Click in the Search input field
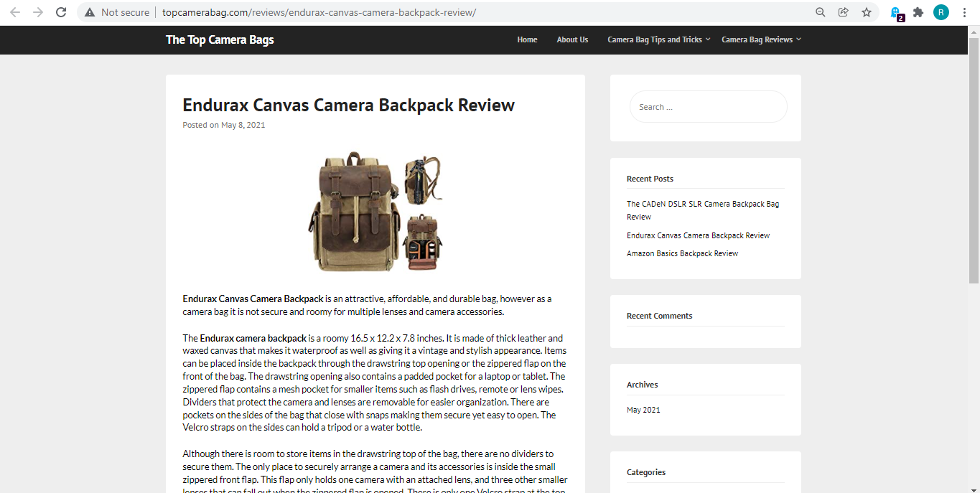Viewport: 980px width, 493px height. click(708, 107)
